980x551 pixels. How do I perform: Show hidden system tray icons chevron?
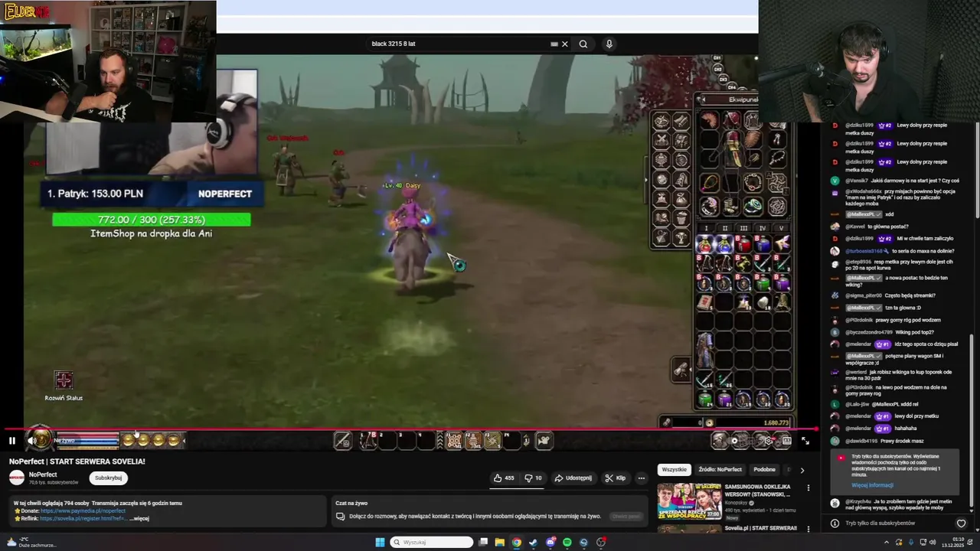887,542
